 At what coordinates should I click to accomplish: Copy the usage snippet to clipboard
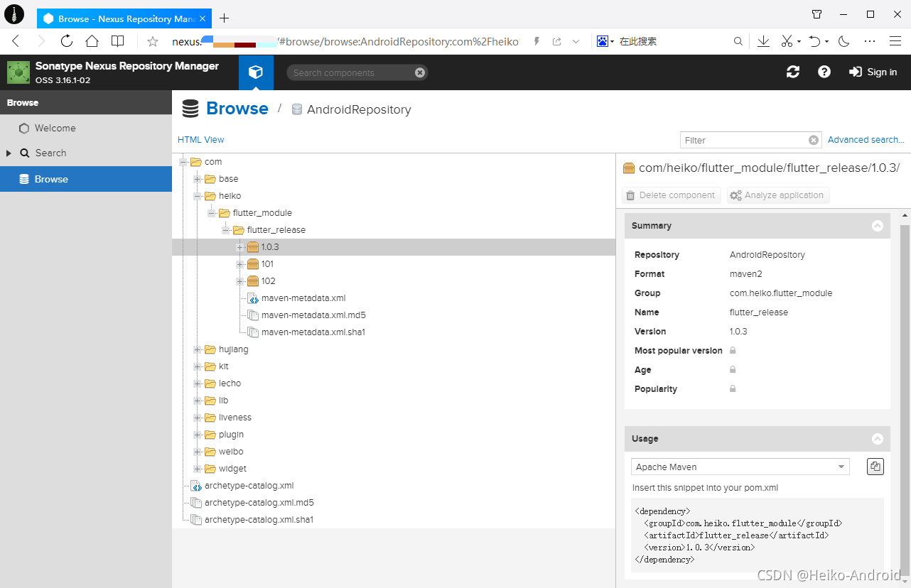875,467
